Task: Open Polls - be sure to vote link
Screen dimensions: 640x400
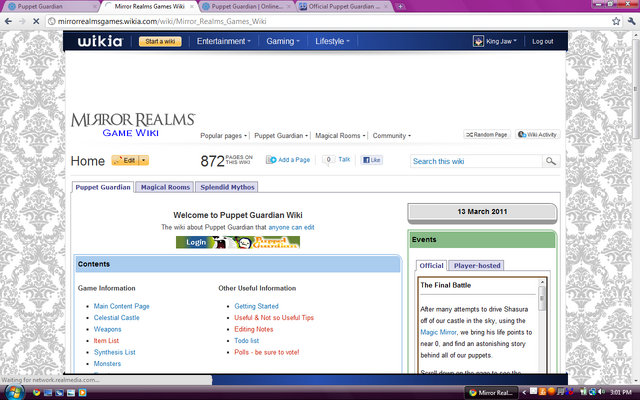Action: pos(267,352)
